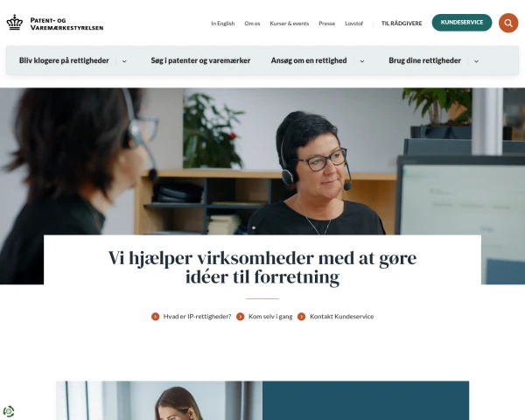
Task: Open the Bliv klogere på rettigheder menu item
Action: [x=64, y=60]
